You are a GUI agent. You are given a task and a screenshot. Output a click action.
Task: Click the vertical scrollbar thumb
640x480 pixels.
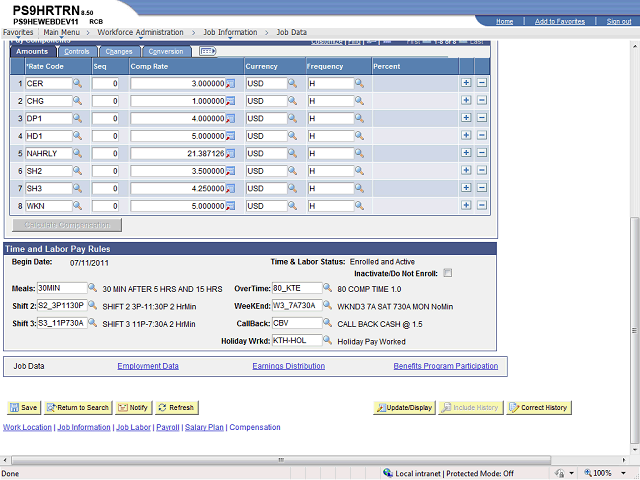pyautogui.click(x=634, y=331)
